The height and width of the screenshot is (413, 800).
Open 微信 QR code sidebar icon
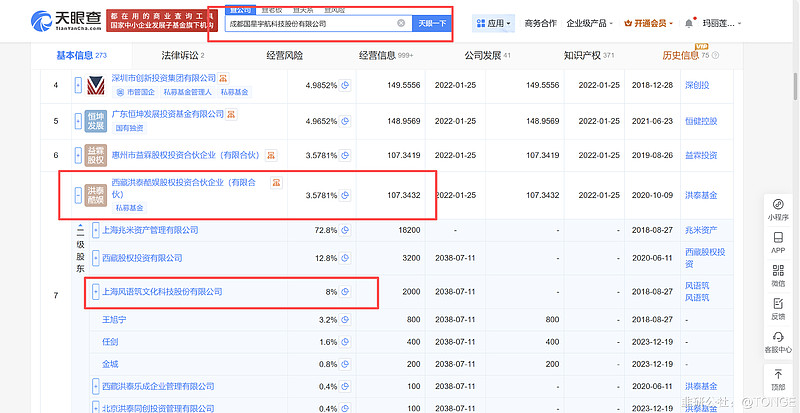[778, 276]
